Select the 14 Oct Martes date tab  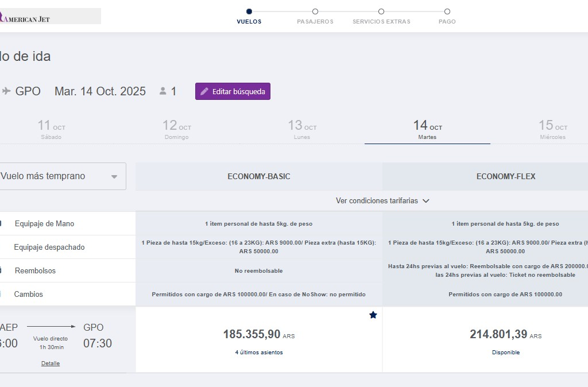point(427,130)
